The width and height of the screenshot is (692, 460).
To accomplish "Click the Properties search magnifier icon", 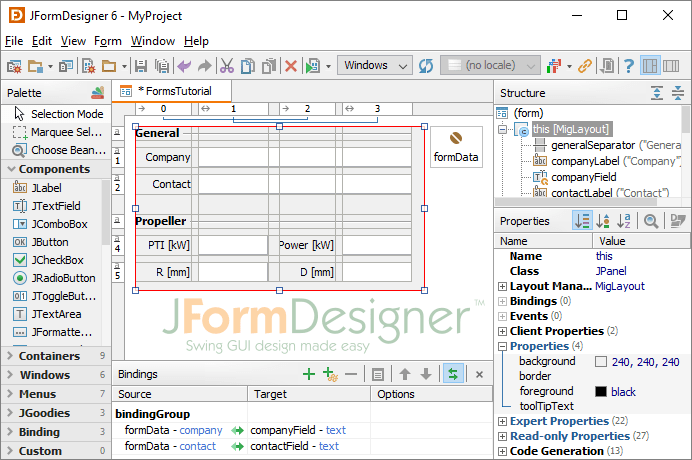I will (651, 221).
